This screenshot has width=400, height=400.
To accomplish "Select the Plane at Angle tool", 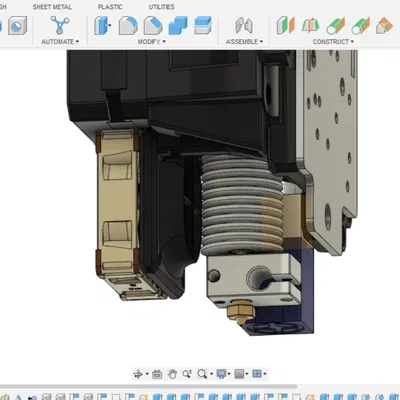I will pyautogui.click(x=311, y=26).
